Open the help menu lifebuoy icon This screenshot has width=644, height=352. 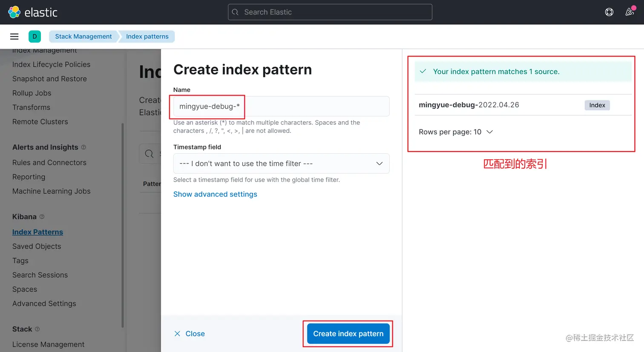[609, 12]
